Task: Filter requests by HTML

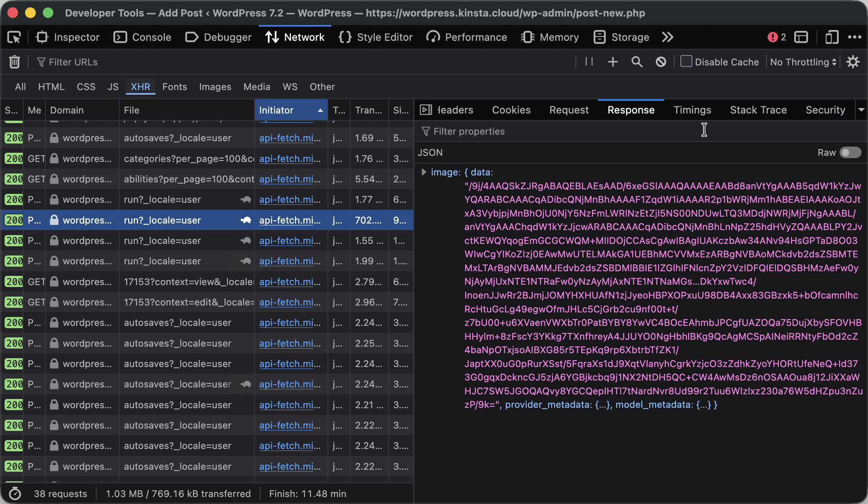Action: (x=51, y=87)
